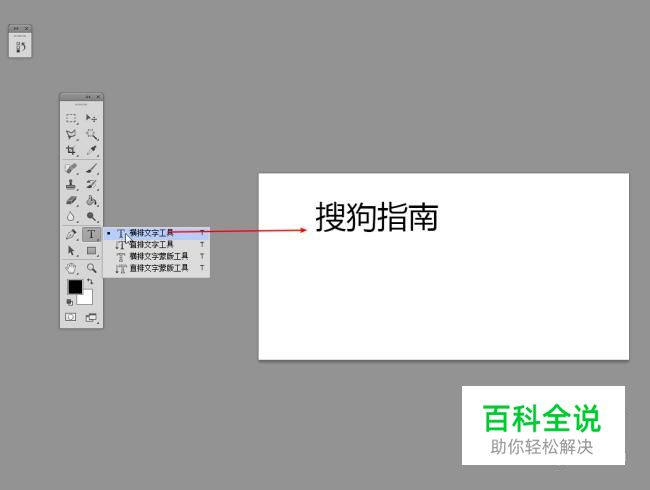Select the Eyedropper tool
Image resolution: width=650 pixels, height=490 pixels.
91,150
